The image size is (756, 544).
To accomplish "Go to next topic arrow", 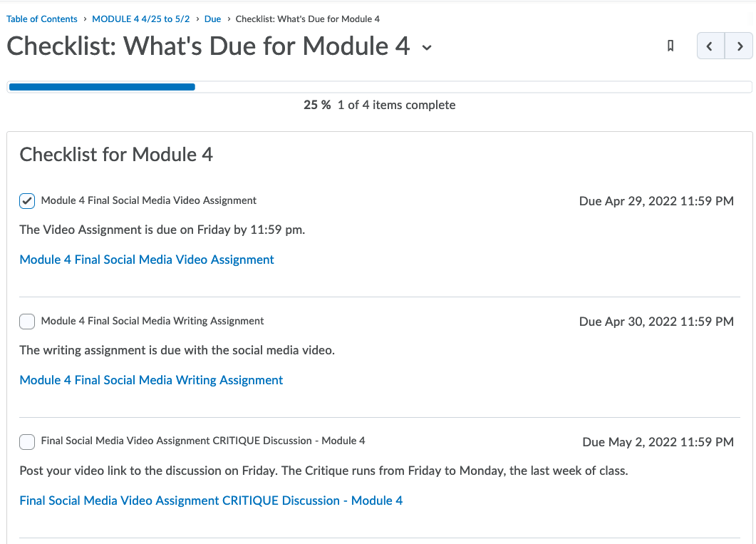I will coord(740,46).
